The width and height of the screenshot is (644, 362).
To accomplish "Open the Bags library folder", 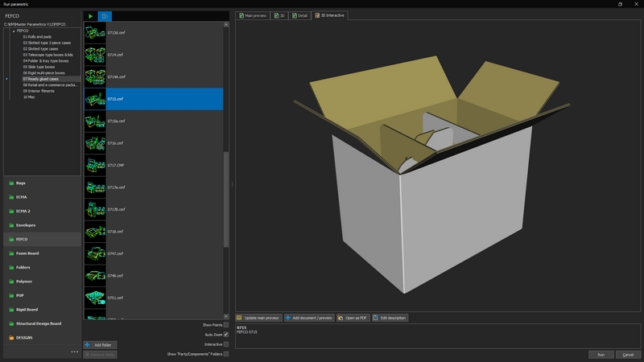I will 22,183.
